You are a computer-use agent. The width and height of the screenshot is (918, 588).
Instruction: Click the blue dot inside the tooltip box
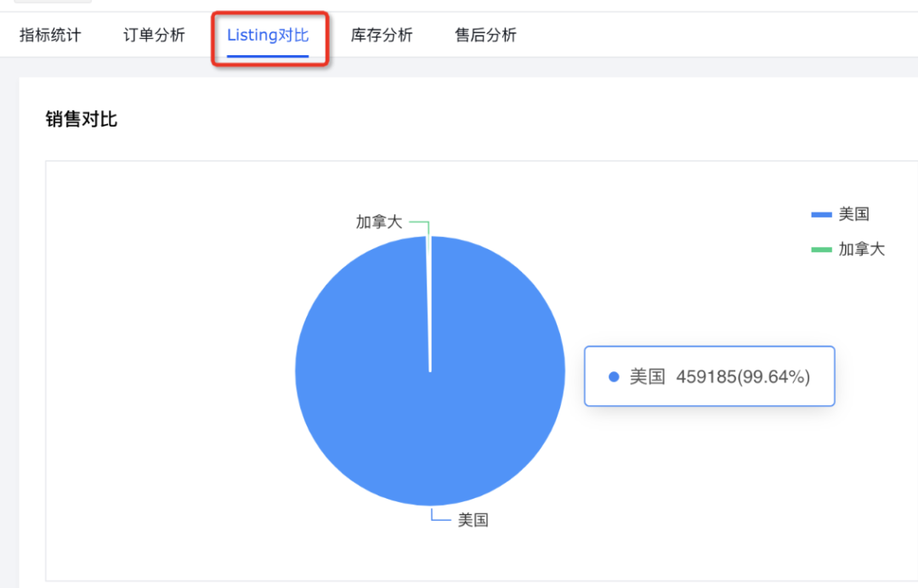614,376
